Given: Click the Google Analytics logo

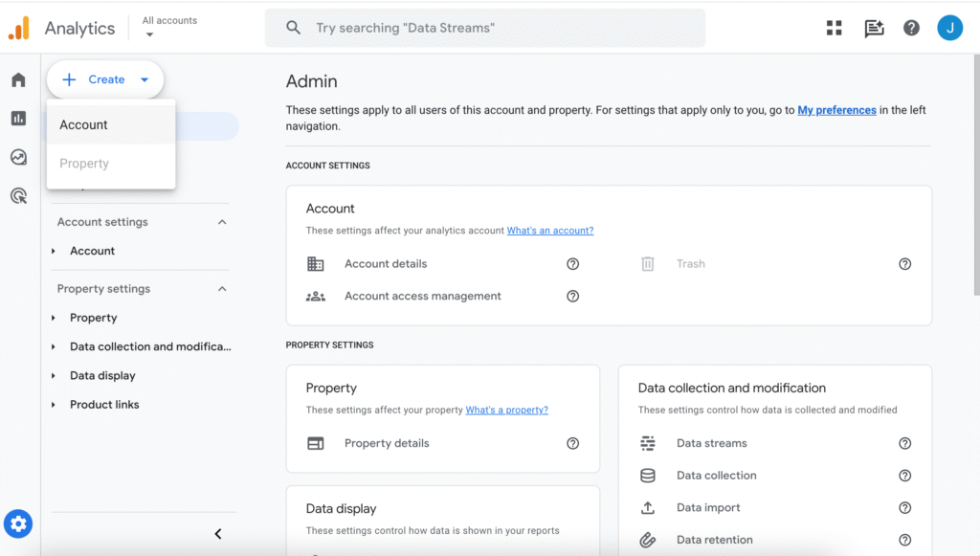Looking at the screenshot, I should click(x=19, y=28).
